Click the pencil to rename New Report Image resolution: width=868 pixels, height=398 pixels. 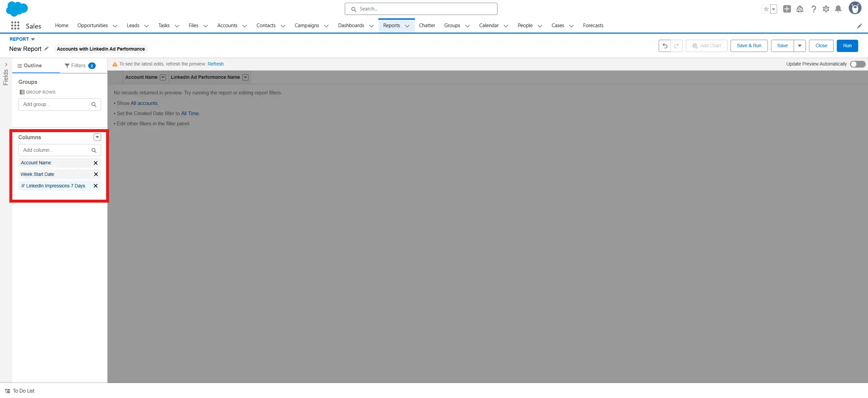pyautogui.click(x=46, y=49)
